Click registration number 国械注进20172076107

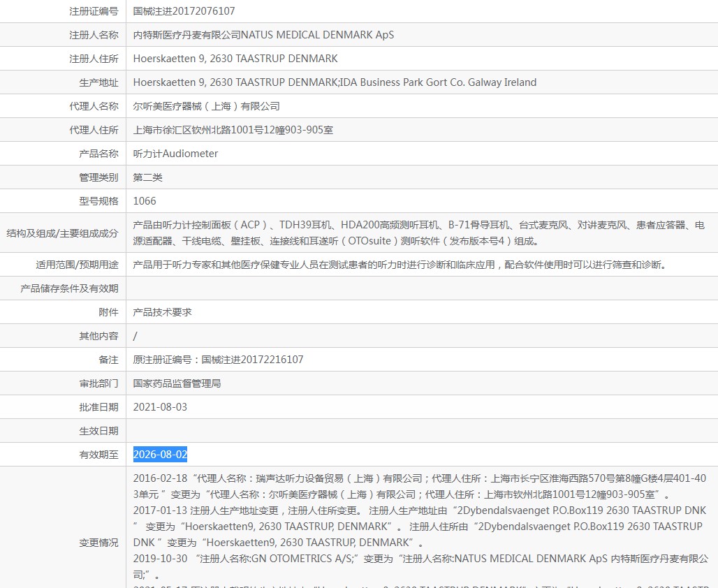click(184, 11)
